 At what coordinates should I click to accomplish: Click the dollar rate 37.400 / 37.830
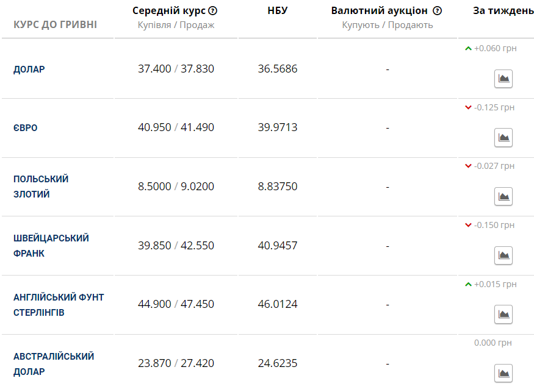point(176,69)
